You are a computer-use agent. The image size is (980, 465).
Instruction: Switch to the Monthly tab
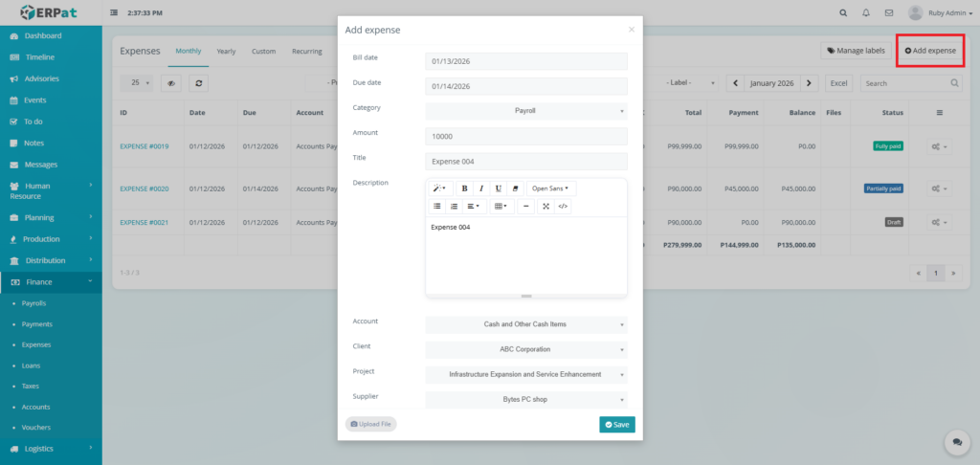click(x=189, y=51)
